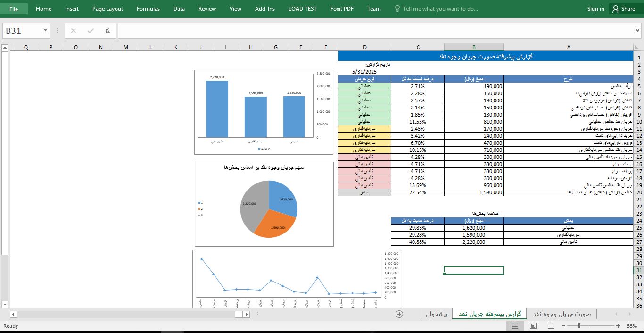Screen dimensions: 644x333
Task: Open the Insert ribbon tab
Action: click(x=72, y=8)
